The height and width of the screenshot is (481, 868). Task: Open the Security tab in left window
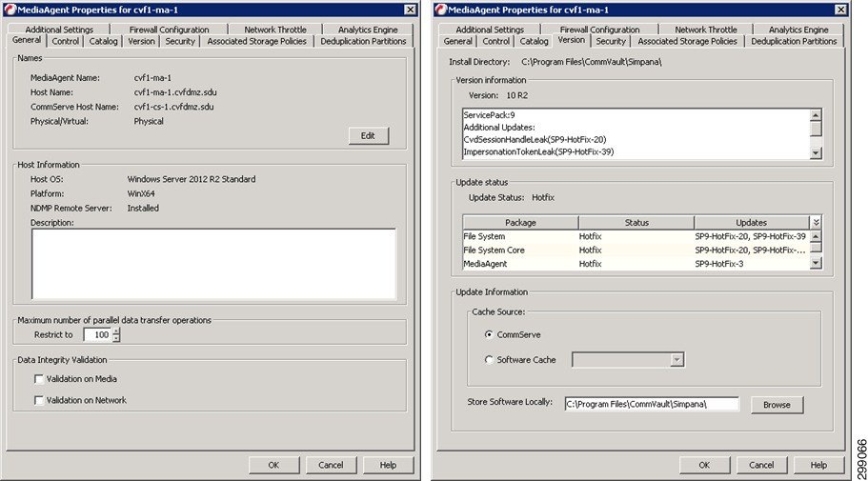(x=180, y=42)
